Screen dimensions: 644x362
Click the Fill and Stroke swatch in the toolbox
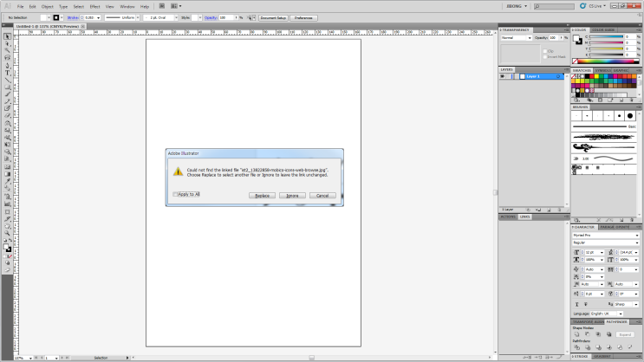(7, 248)
